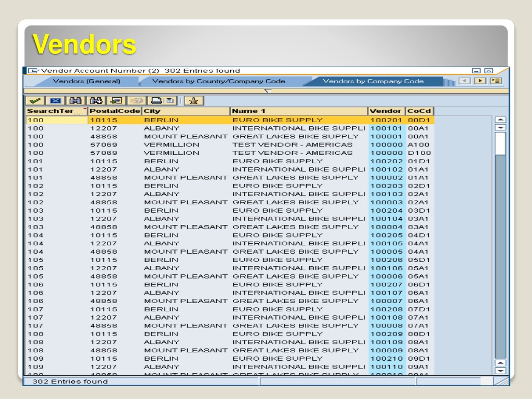
Task: Expand restriction area via small triangle
Action: tap(268, 91)
